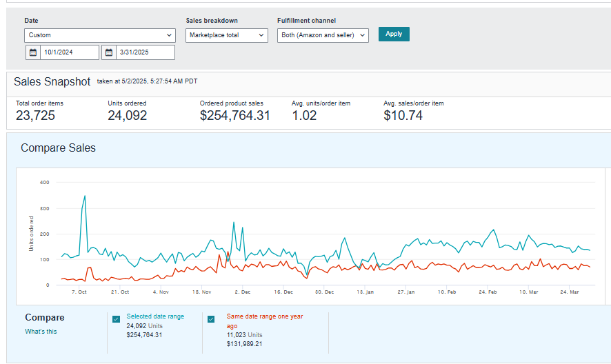This screenshot has width=611, height=364.
Task: Uncheck the Selected date range checkbox
Action: pyautogui.click(x=116, y=319)
